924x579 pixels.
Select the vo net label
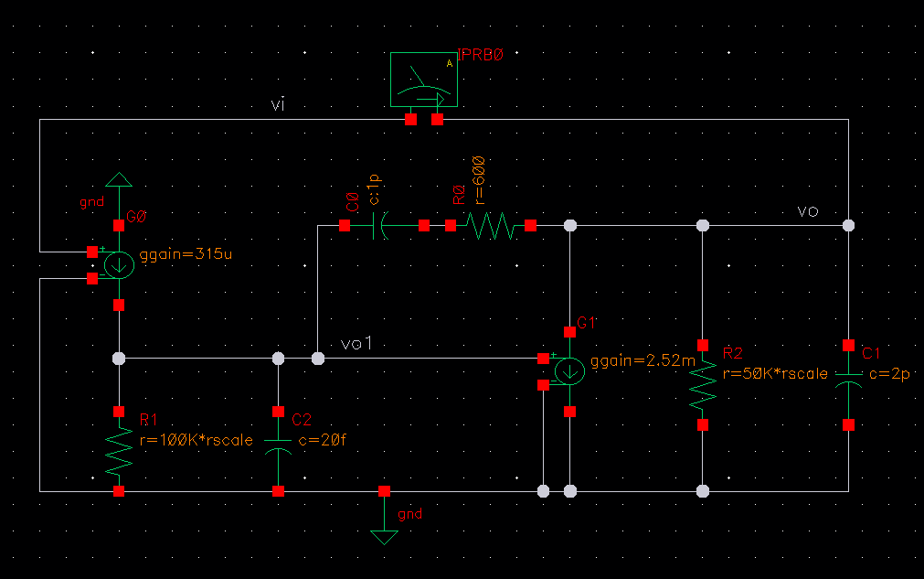pos(807,211)
